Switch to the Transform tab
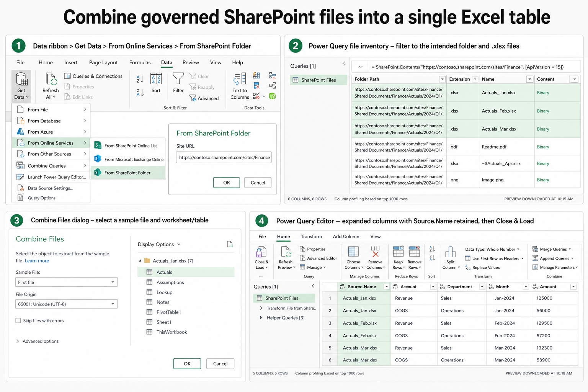588x392 pixels. (311, 237)
